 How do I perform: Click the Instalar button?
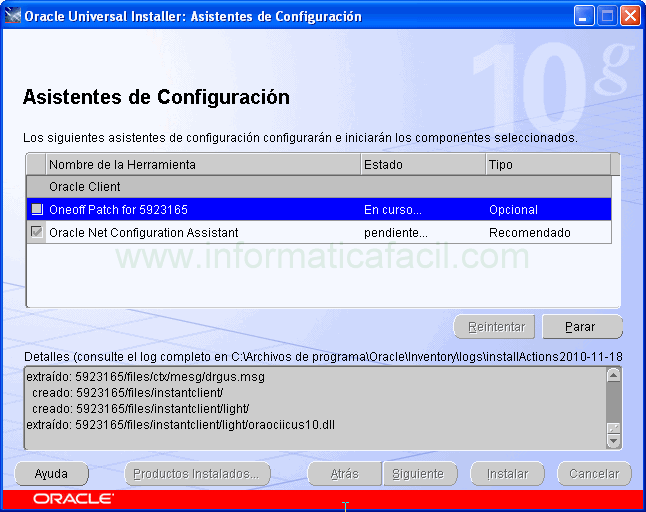coord(508,474)
